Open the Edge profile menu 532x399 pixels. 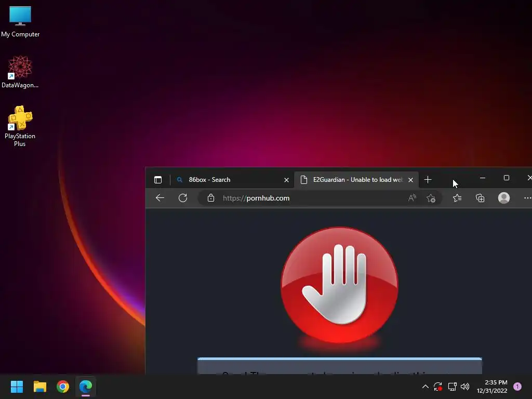[x=504, y=198]
